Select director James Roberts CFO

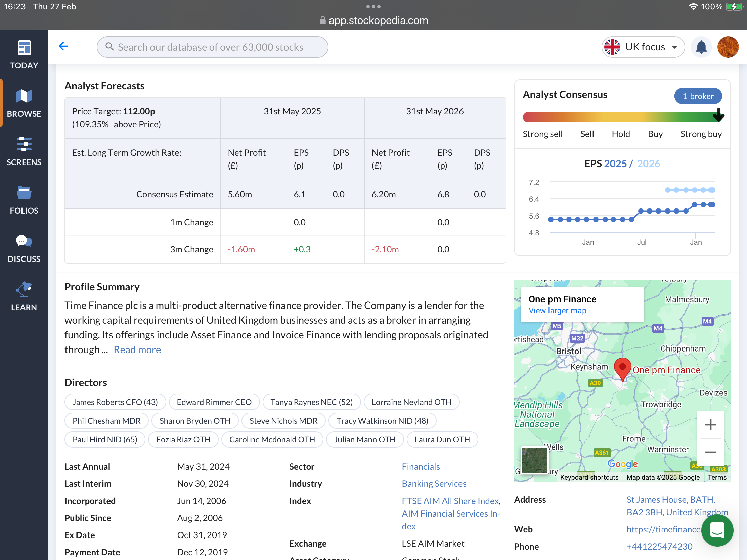pos(115,402)
